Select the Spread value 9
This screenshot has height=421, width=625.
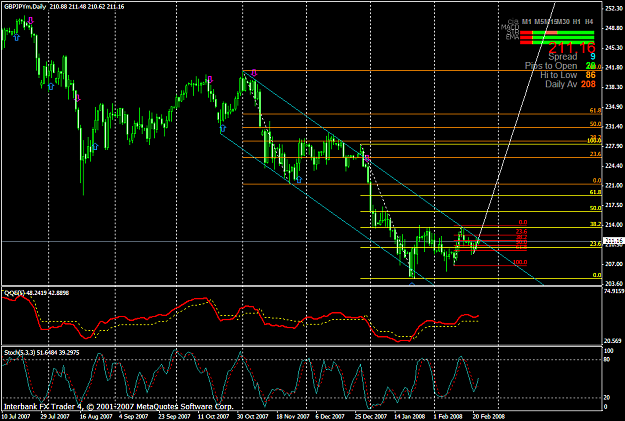[593, 57]
